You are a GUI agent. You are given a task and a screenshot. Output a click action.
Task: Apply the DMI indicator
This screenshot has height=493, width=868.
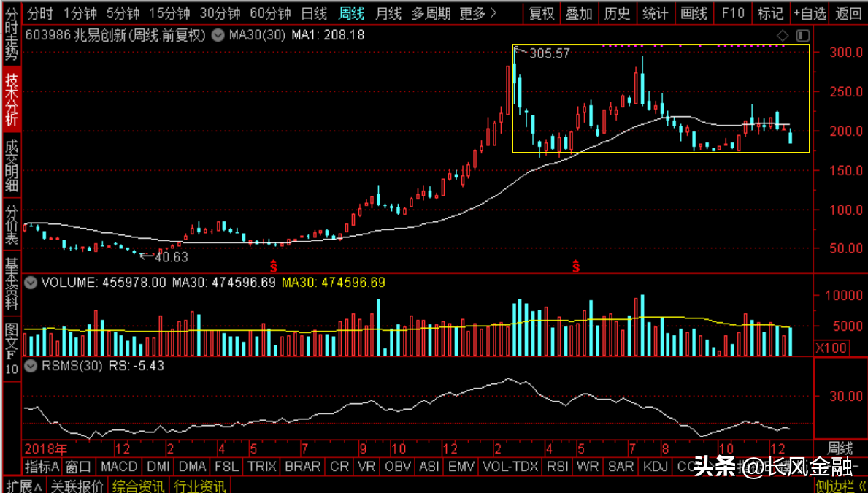(158, 467)
